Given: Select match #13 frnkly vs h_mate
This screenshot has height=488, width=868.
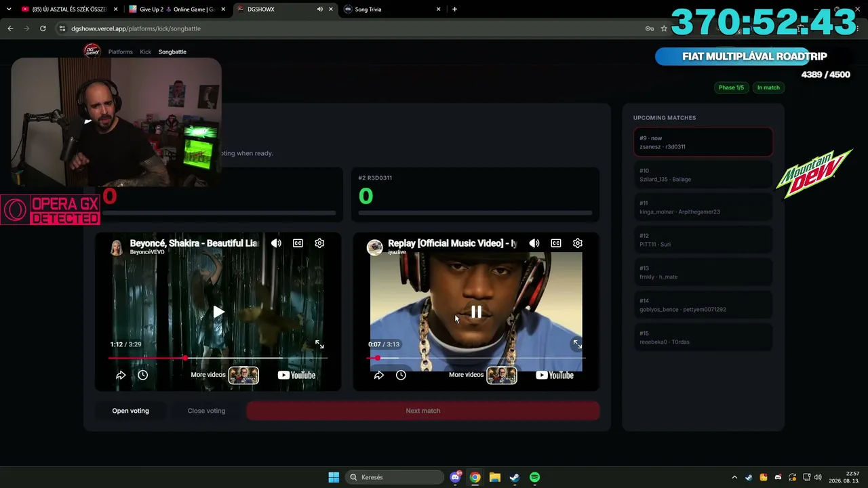Looking at the screenshot, I should [x=703, y=272].
